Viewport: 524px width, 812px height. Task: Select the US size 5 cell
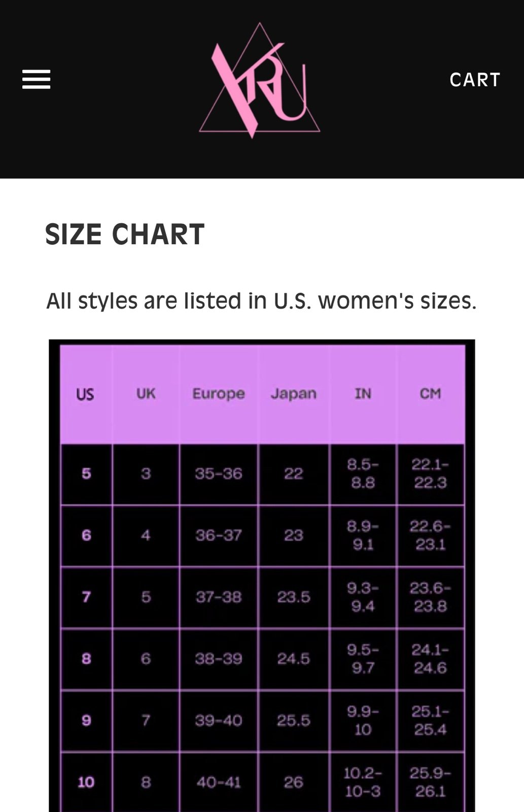pyautogui.click(x=86, y=474)
